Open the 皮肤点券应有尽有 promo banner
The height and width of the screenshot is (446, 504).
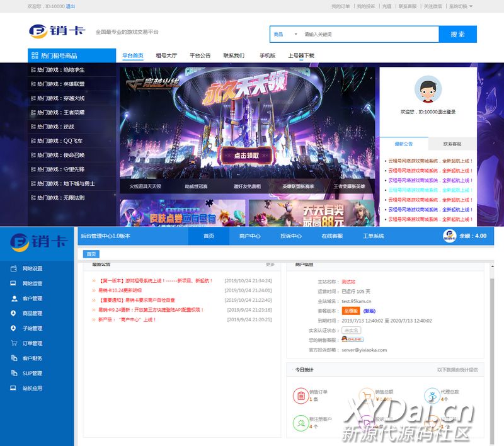182,213
